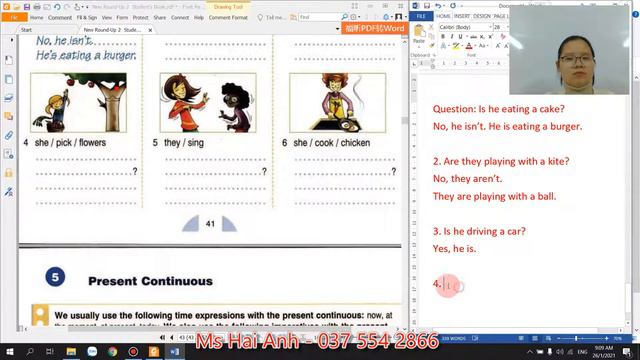Open the HOME tab in Word

pyautogui.click(x=443, y=16)
